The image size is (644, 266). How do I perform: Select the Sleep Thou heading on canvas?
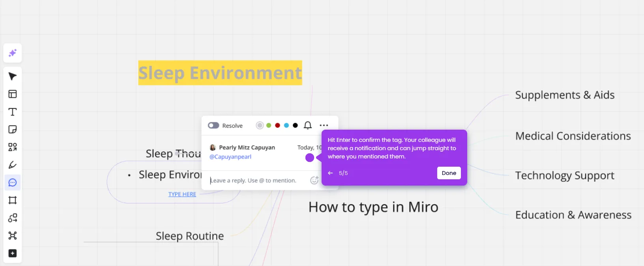(173, 154)
